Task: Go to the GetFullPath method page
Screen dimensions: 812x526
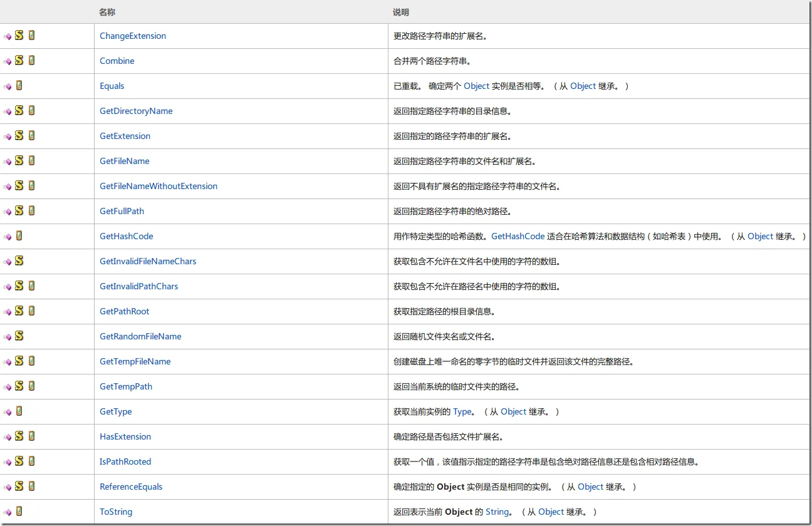Action: (x=122, y=211)
